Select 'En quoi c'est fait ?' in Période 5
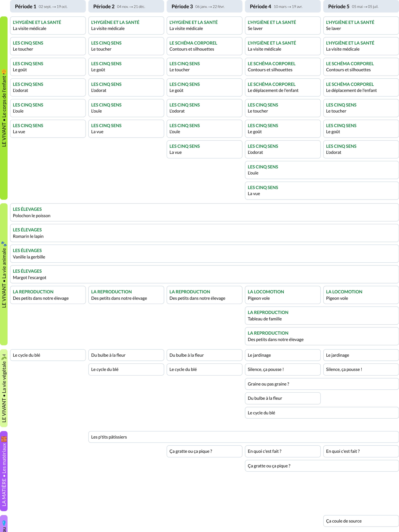This screenshot has height=532, width=399. tap(361, 451)
